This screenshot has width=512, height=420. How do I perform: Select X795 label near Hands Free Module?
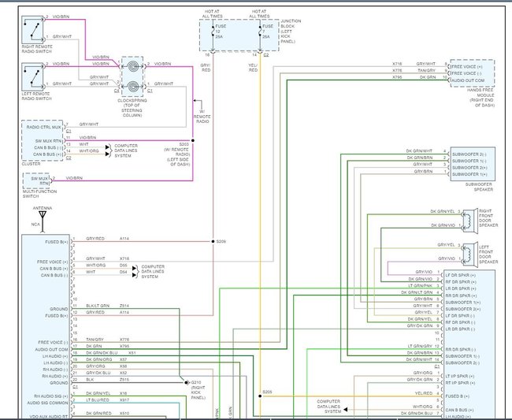click(x=397, y=77)
